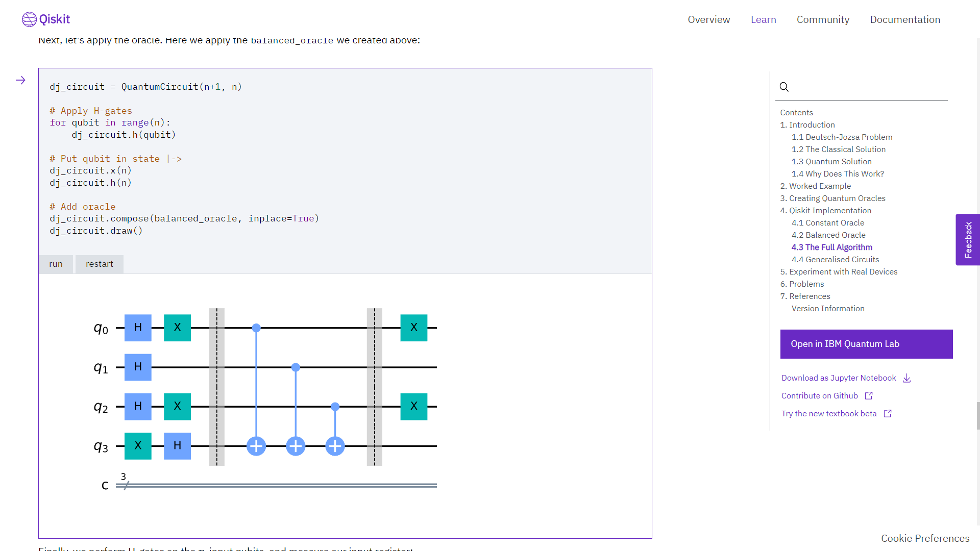
Task: Click the purple arrow beside code cell
Action: pyautogui.click(x=20, y=80)
